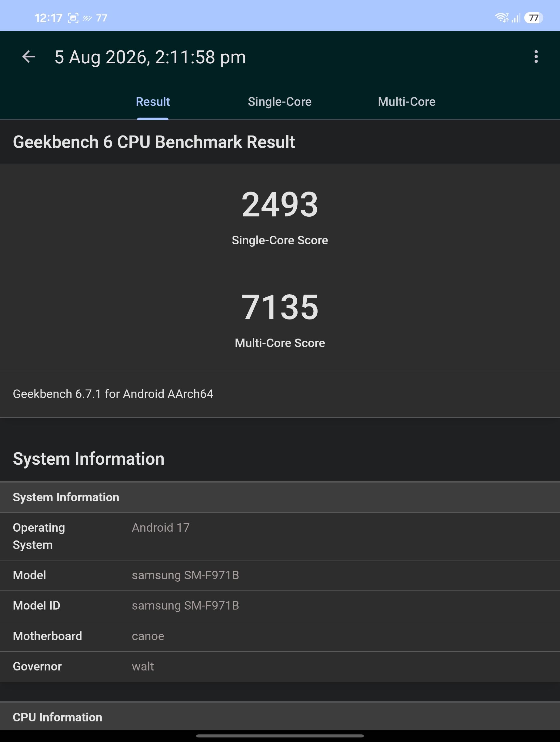This screenshot has width=560, height=742.
Task: Switch to the Multi-Core tab
Action: 406,102
